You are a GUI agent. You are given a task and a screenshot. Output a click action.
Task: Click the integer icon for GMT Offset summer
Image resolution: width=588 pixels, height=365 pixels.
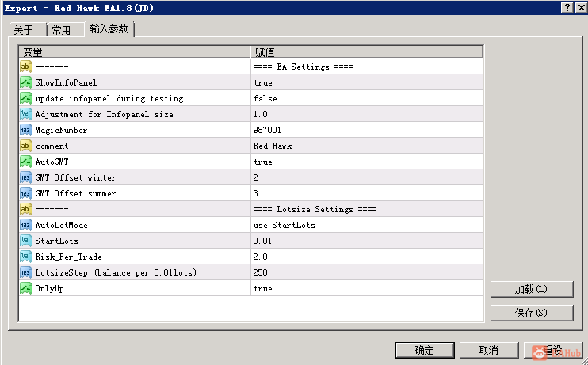26,193
